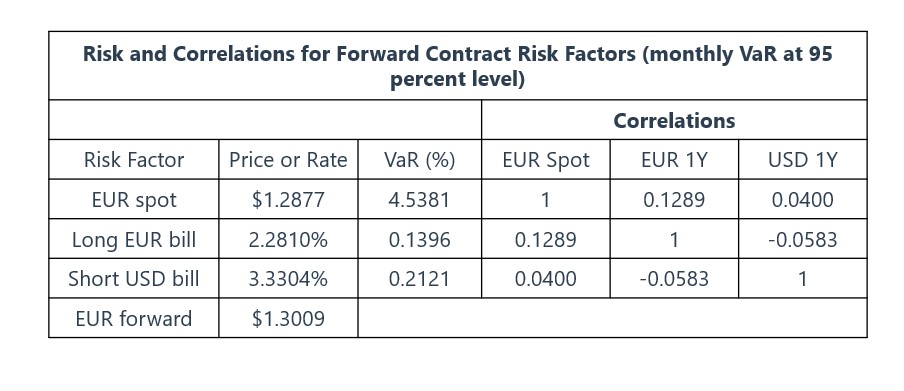Click the $1.3009 forward price cell
904x391 pixels.
[288, 318]
